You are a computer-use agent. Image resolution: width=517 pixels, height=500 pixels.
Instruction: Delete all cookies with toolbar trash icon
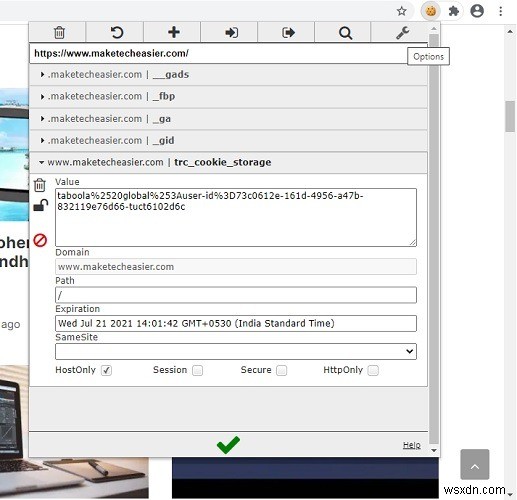pyautogui.click(x=59, y=32)
